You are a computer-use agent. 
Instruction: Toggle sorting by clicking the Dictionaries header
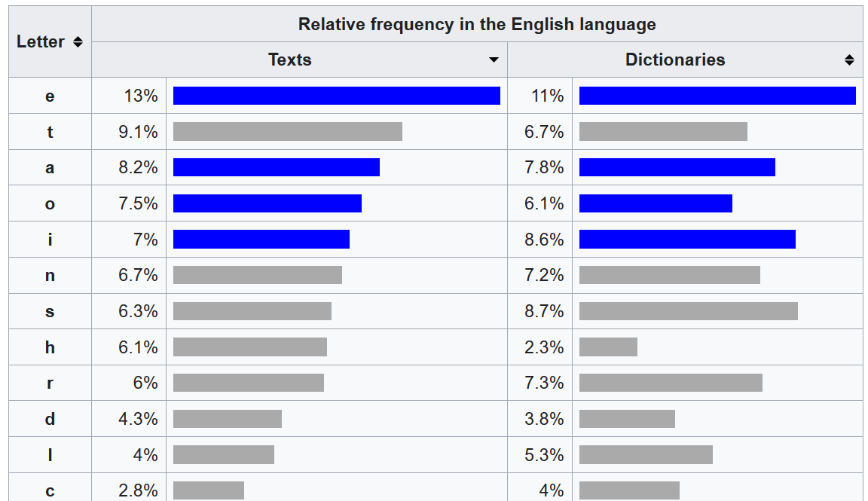[x=675, y=60]
